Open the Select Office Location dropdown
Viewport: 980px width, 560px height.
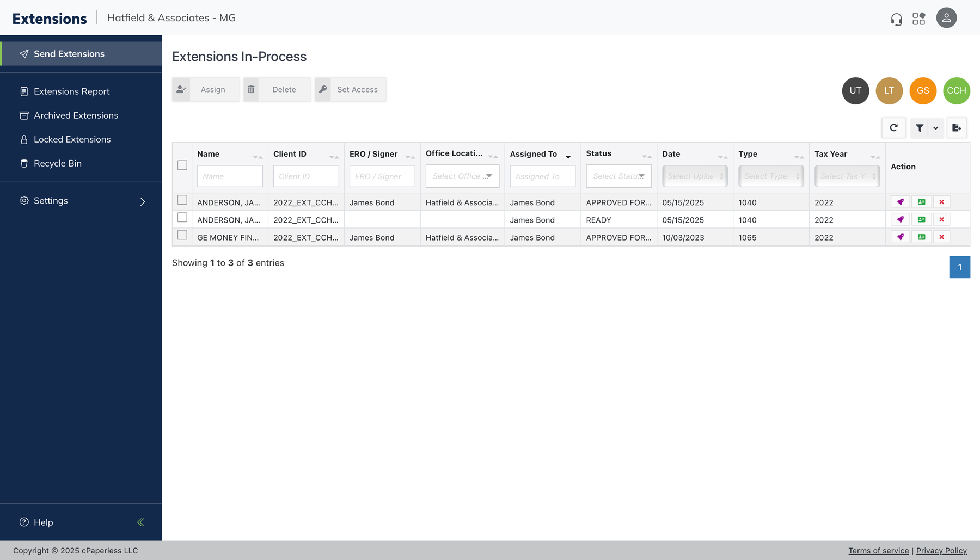pos(462,176)
